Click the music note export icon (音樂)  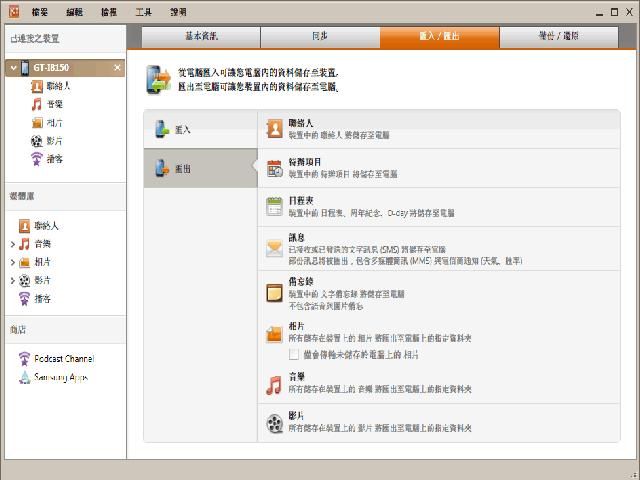274,385
